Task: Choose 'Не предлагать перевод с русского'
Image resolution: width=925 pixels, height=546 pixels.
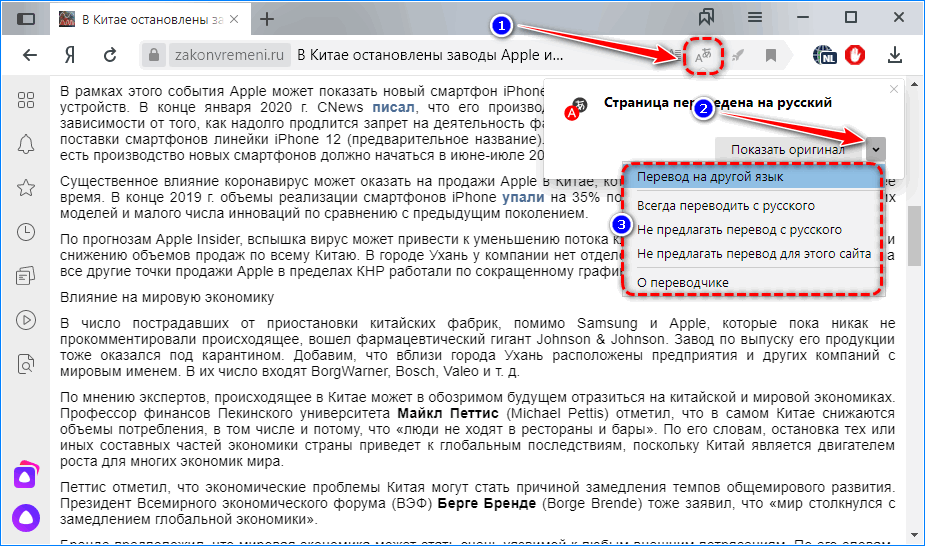Action: (x=752, y=230)
